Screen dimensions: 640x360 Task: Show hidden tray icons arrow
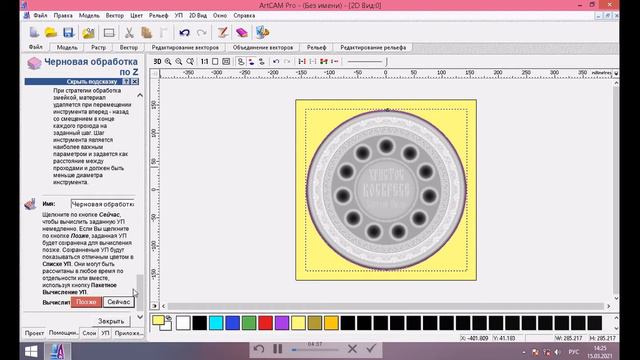click(524, 352)
